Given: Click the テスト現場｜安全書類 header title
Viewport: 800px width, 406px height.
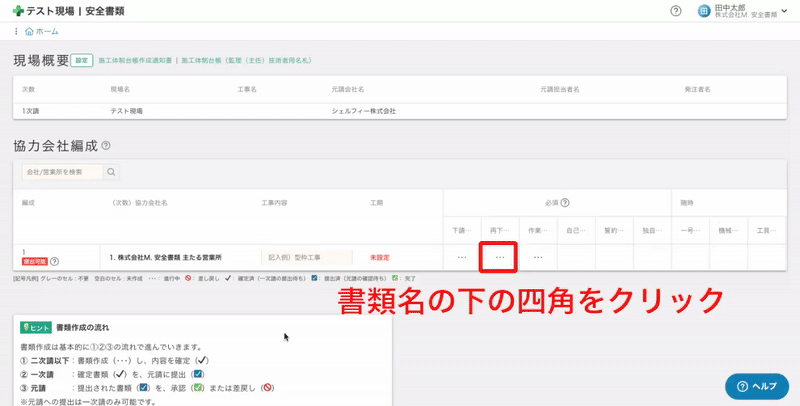Looking at the screenshot, I should (x=76, y=11).
